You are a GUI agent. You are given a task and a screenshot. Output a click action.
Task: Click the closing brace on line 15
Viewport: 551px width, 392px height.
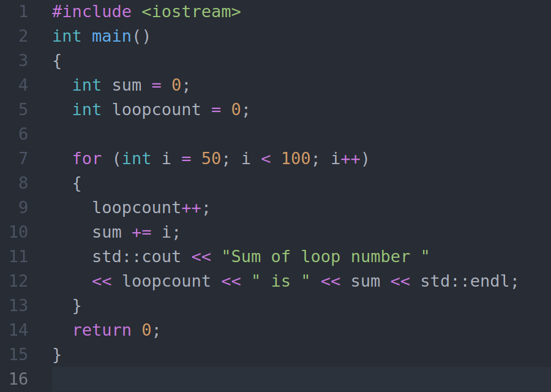point(55,354)
